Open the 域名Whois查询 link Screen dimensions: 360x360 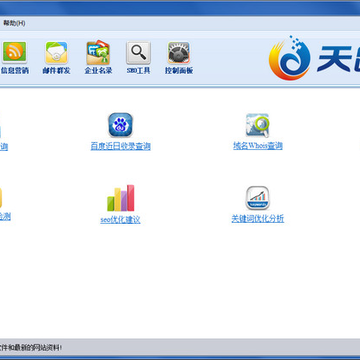258,146
